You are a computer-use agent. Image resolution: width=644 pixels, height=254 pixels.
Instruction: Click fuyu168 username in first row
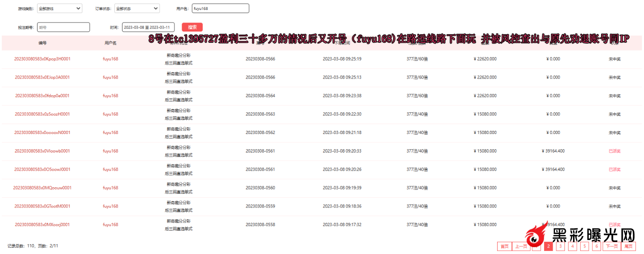click(x=110, y=59)
